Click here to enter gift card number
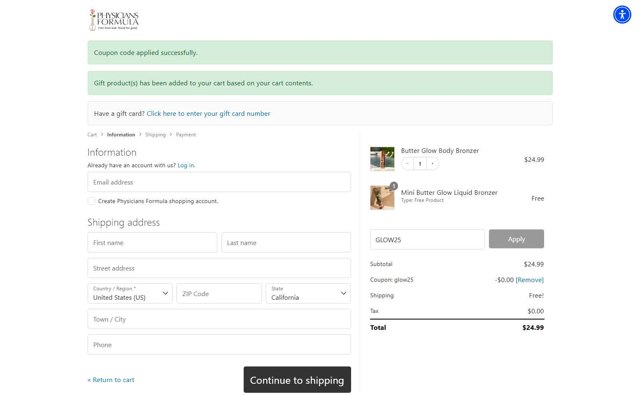This screenshot has height=395, width=640. (208, 113)
